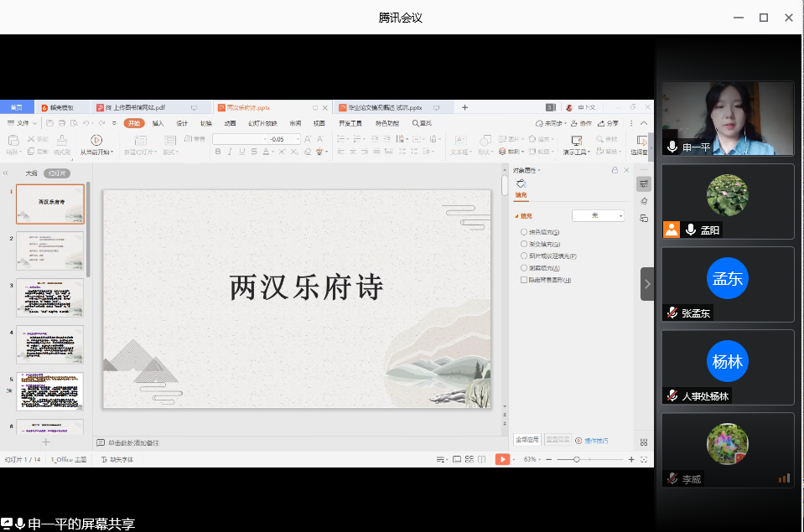Click the increase font size icon
Viewport: 804px width, 532px height.
point(308,139)
